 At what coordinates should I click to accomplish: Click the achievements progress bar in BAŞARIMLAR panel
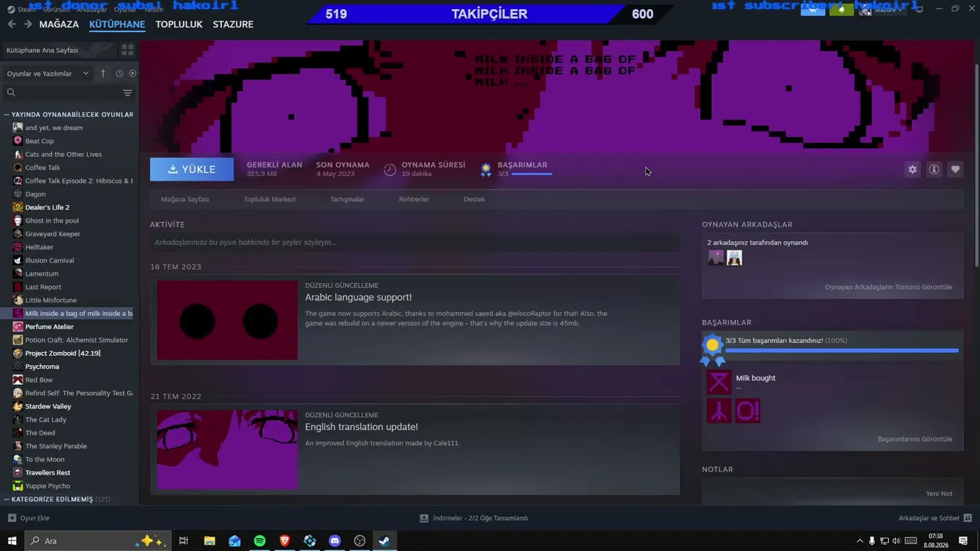pos(842,350)
